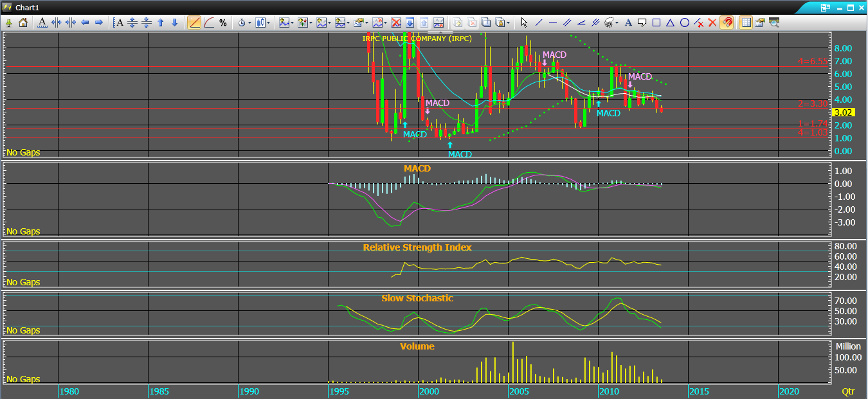Click the Chart1 window title
868x399 pixels.
tap(27, 7)
